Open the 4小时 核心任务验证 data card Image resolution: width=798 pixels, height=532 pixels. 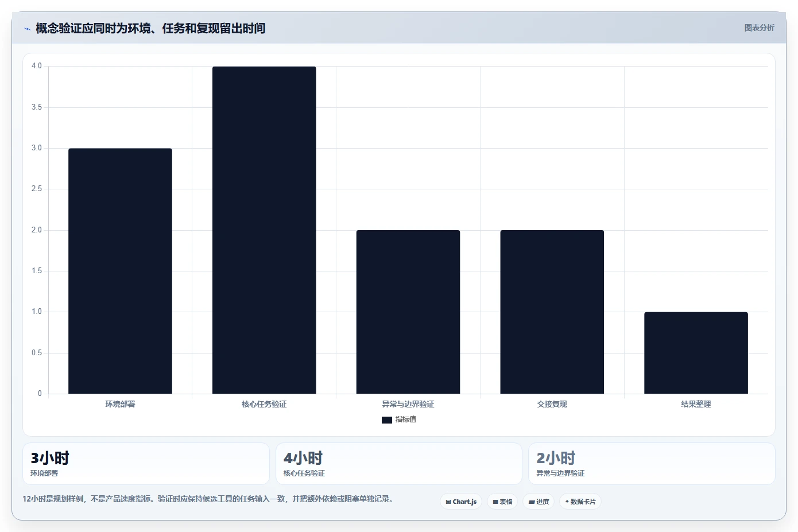click(399, 464)
